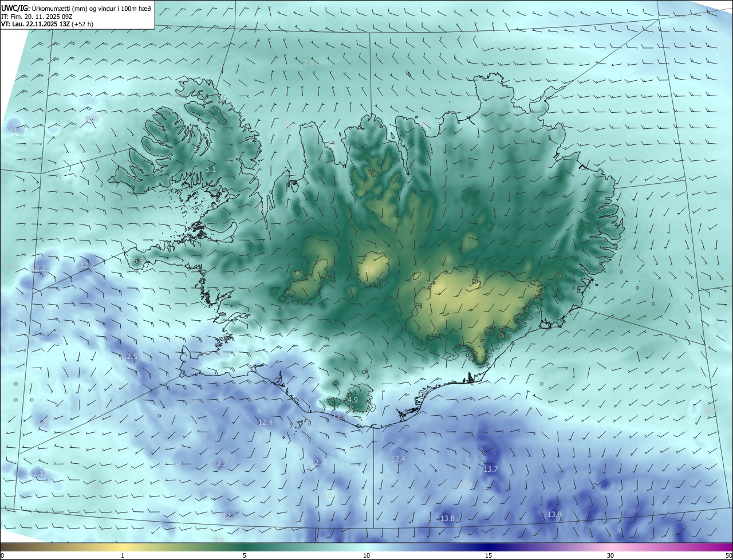Click the 30 tick on the color scale
This screenshot has width=733, height=560.
click(610, 555)
